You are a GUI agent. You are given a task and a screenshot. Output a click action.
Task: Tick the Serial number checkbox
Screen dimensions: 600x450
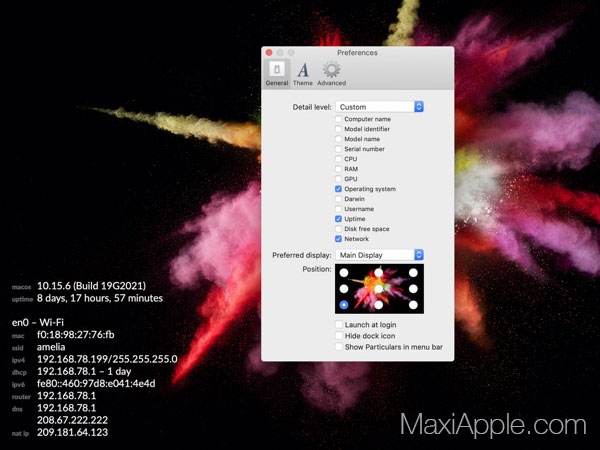pos(338,149)
